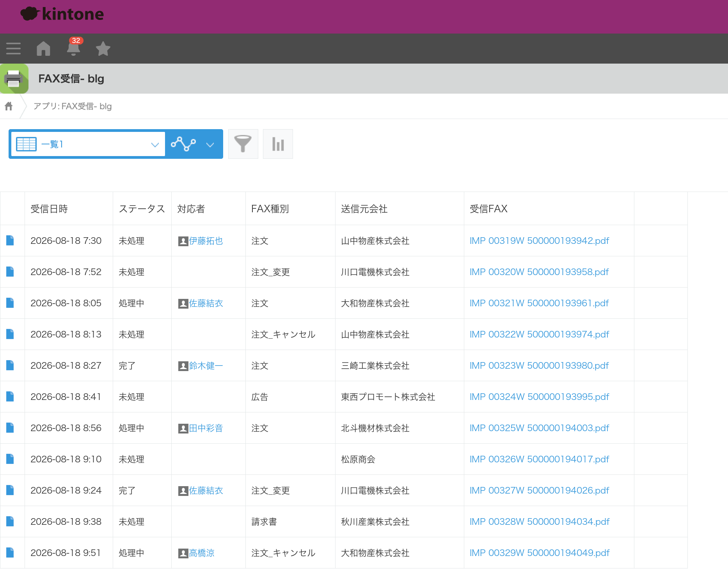Screen dimensions: 728x588
Task: Open record details icon for 2026-08-18 9:38
Action: pos(10,521)
